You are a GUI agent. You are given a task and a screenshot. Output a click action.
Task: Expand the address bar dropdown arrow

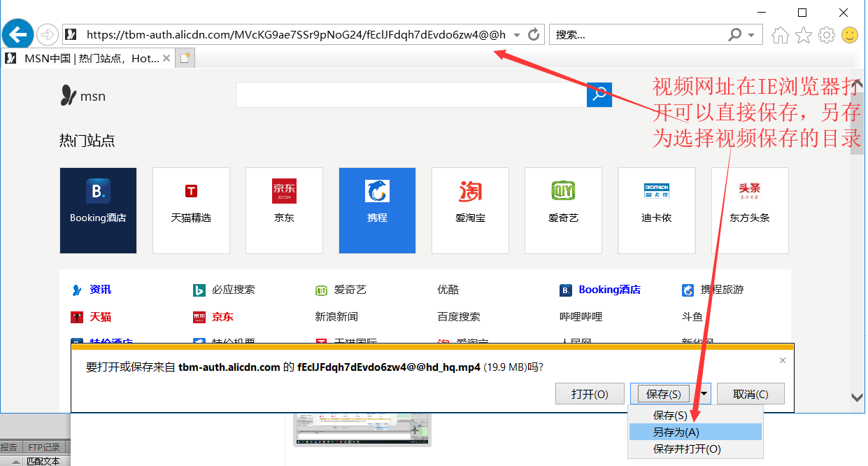click(x=517, y=35)
